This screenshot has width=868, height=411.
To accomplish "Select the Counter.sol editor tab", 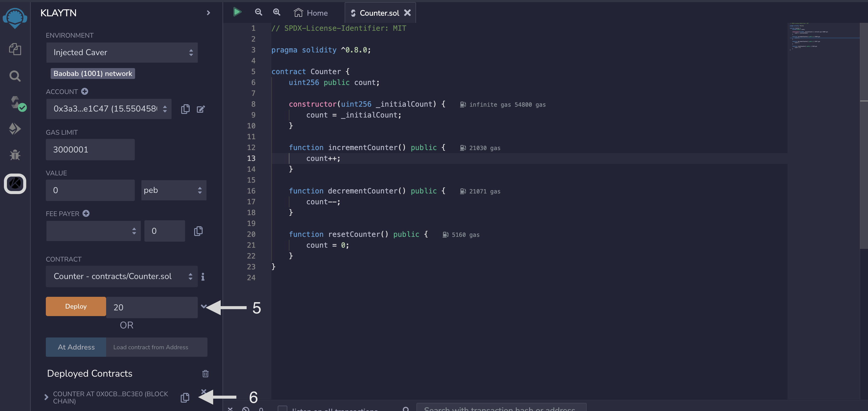I will pos(379,13).
